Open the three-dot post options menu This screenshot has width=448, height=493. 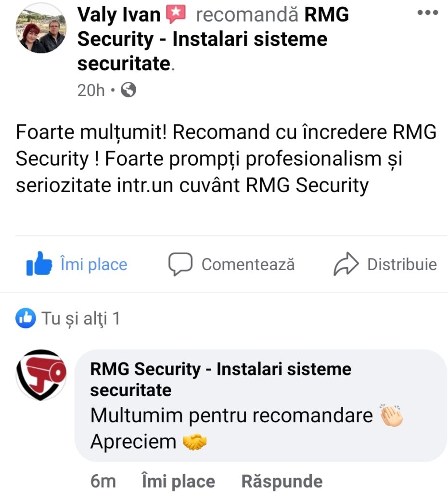pos(428,13)
